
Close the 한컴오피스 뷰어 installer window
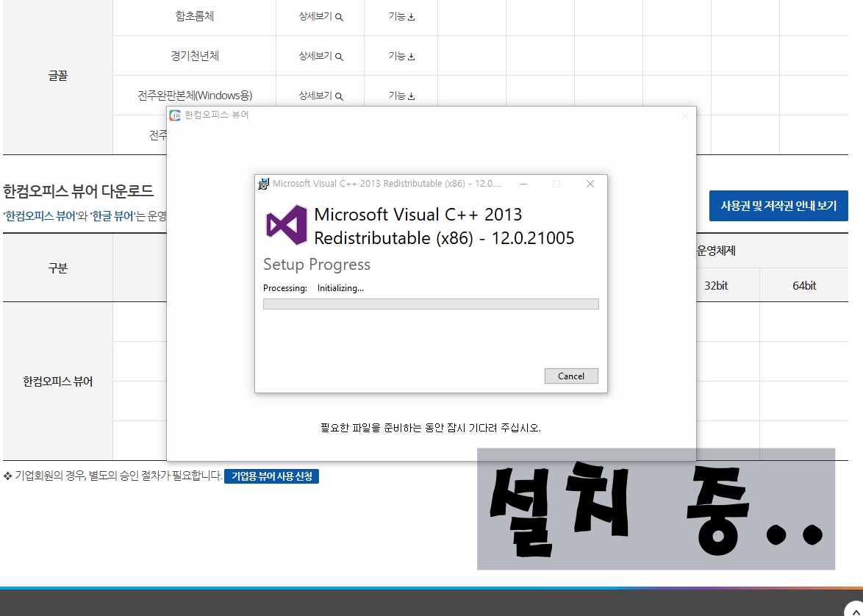pos(684,115)
